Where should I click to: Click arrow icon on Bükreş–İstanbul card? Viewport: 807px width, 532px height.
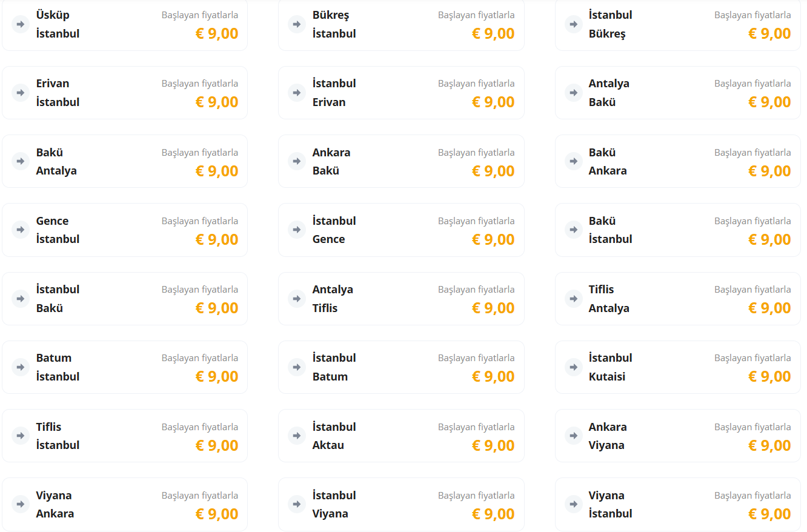click(297, 24)
